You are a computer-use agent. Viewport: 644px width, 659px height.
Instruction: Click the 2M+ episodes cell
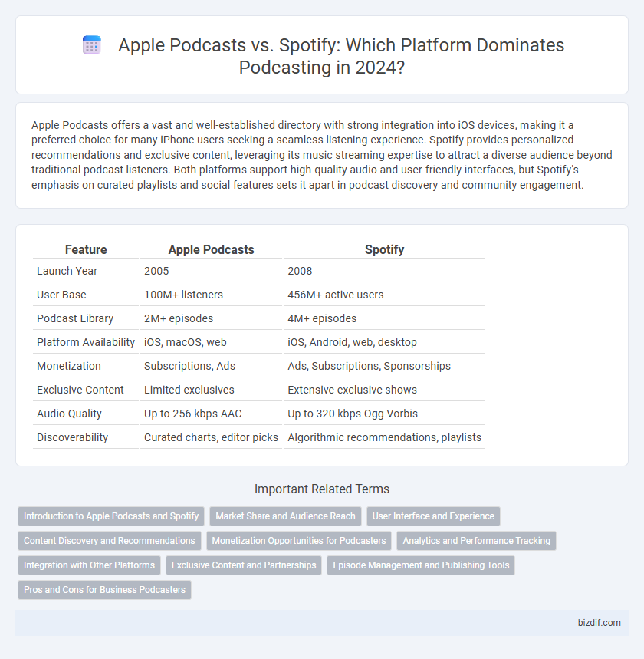tap(211, 318)
